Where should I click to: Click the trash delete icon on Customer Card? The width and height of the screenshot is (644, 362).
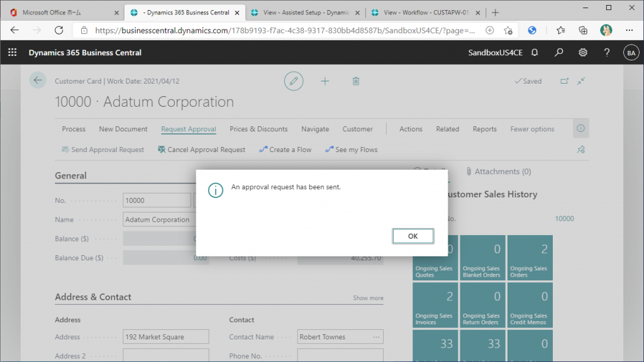(x=356, y=81)
